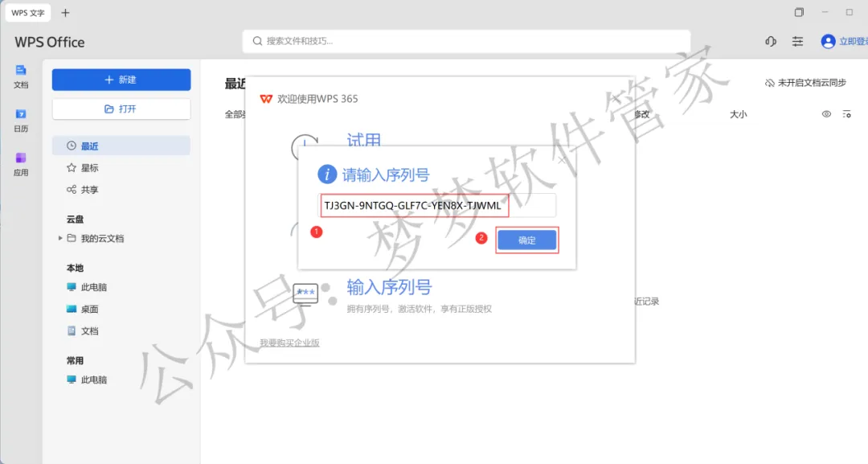Viewport: 868px width, 464px height.
Task: Click the 试用 trial option
Action: click(364, 140)
